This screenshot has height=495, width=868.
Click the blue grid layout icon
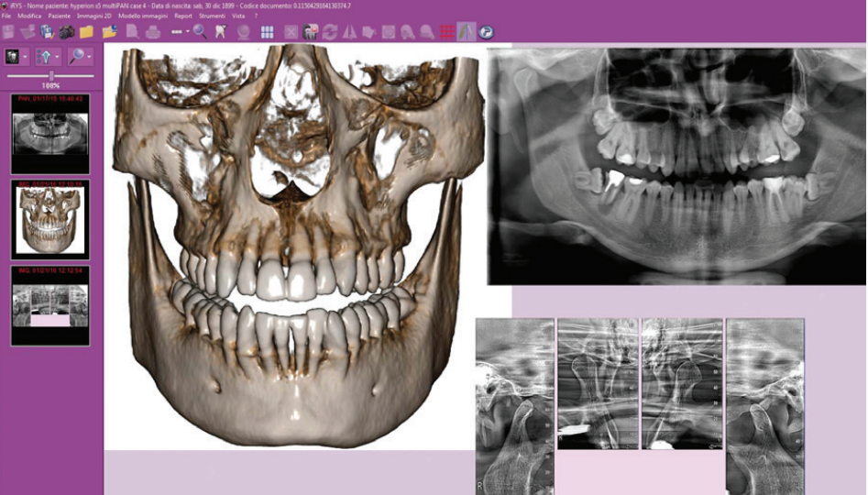[267, 32]
